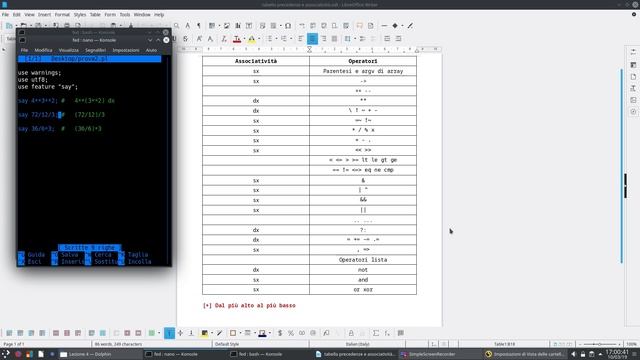
Task: Click the Insert Chart icon in toolbar
Action: (238, 26)
